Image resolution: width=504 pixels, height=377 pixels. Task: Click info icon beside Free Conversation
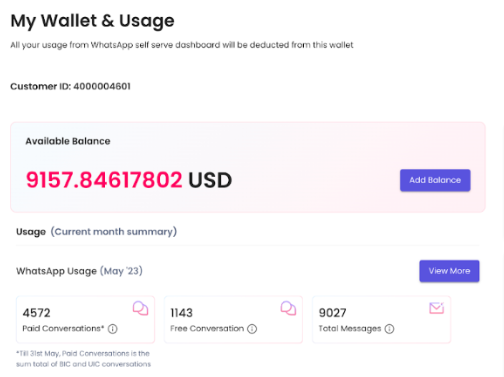252,329
